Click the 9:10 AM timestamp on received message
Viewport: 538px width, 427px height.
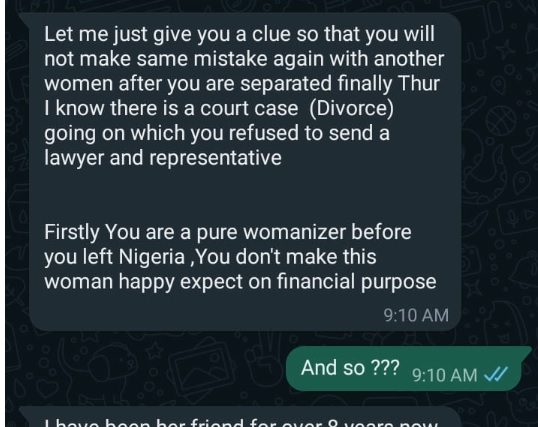click(416, 315)
